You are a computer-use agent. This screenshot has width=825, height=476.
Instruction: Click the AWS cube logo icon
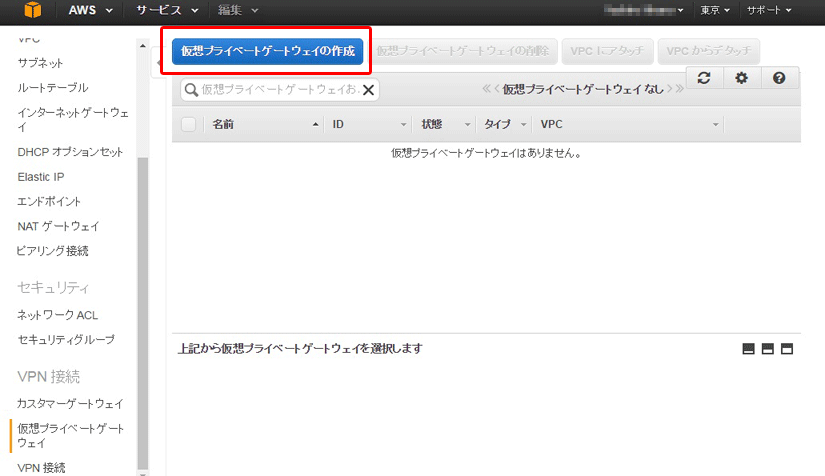[x=34, y=11]
